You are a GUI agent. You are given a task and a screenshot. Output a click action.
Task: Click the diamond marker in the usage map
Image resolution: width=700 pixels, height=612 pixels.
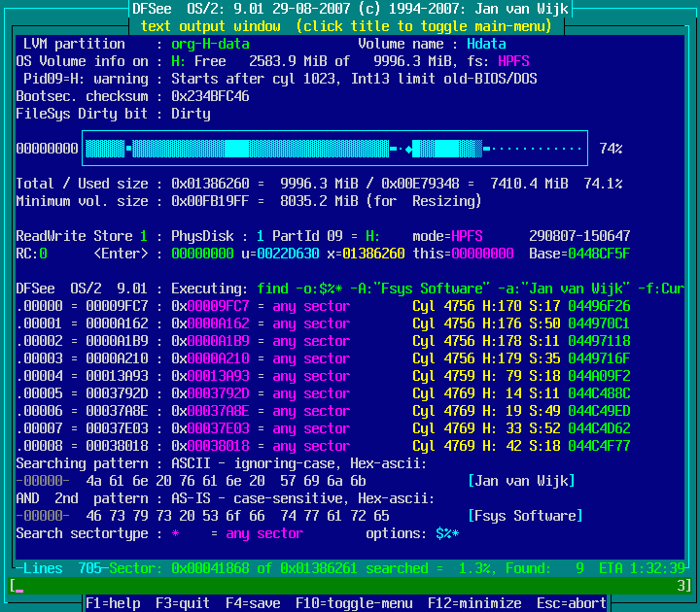coord(408,149)
